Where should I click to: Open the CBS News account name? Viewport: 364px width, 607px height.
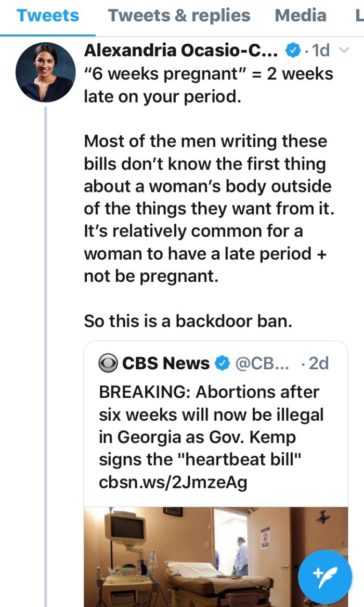click(x=165, y=363)
